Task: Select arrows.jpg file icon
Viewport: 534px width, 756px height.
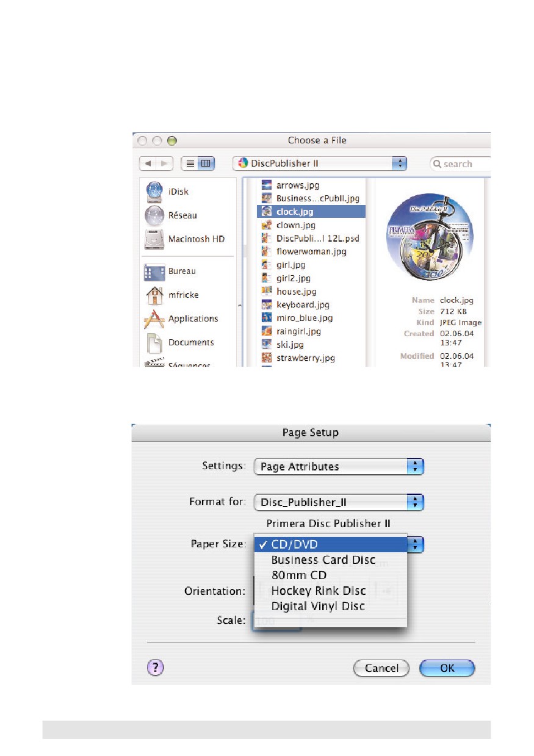Action: tap(266, 185)
